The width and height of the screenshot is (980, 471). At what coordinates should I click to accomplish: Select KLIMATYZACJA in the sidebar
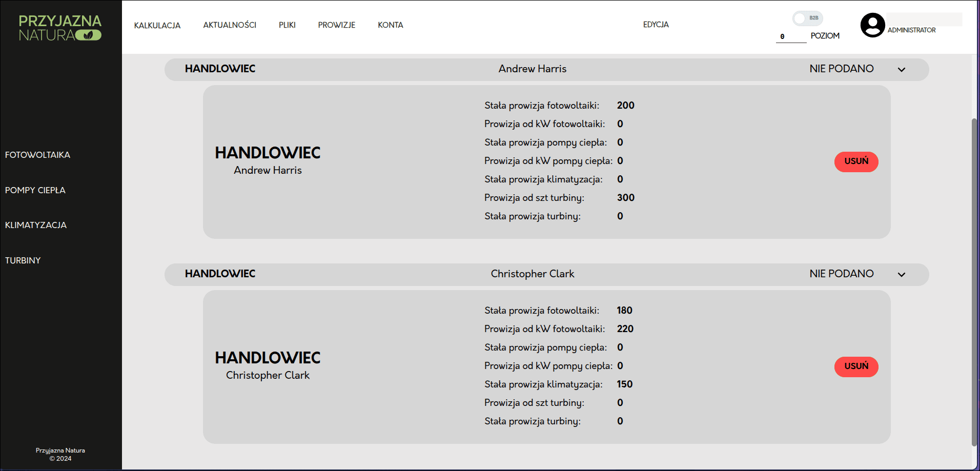coord(35,225)
